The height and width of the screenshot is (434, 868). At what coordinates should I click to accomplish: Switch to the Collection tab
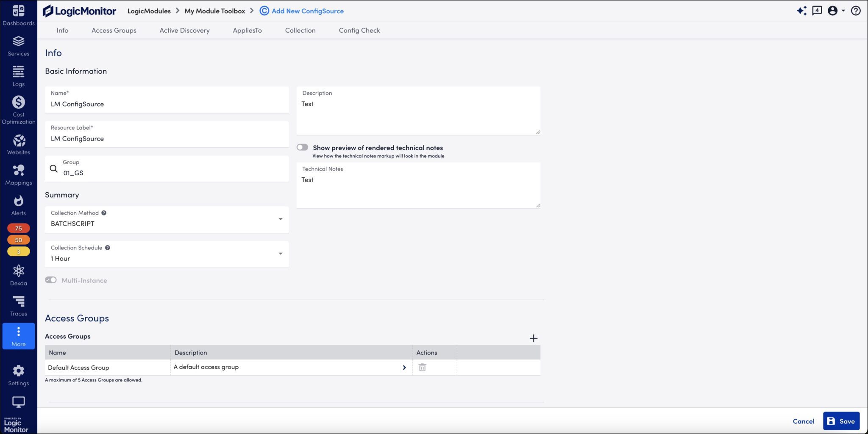pyautogui.click(x=300, y=30)
